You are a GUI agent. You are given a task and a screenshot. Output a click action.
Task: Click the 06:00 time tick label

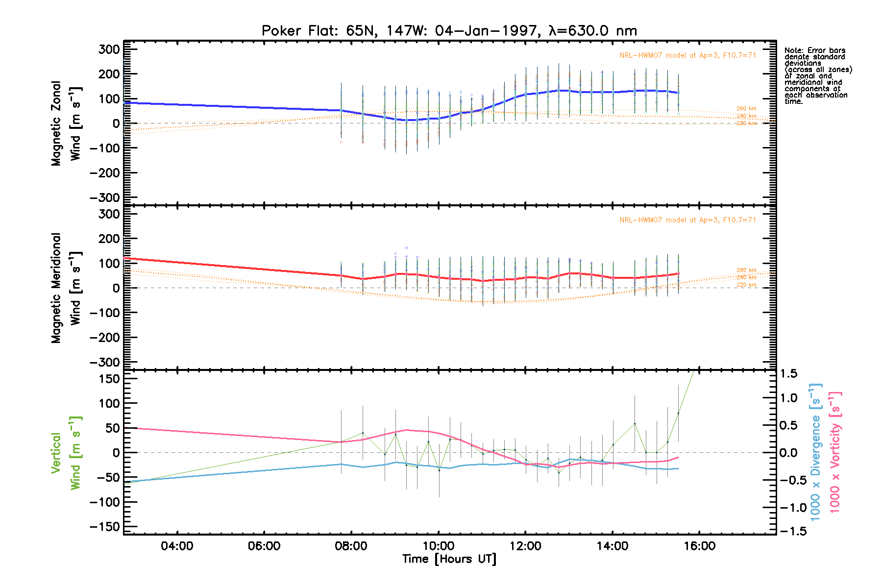click(264, 546)
